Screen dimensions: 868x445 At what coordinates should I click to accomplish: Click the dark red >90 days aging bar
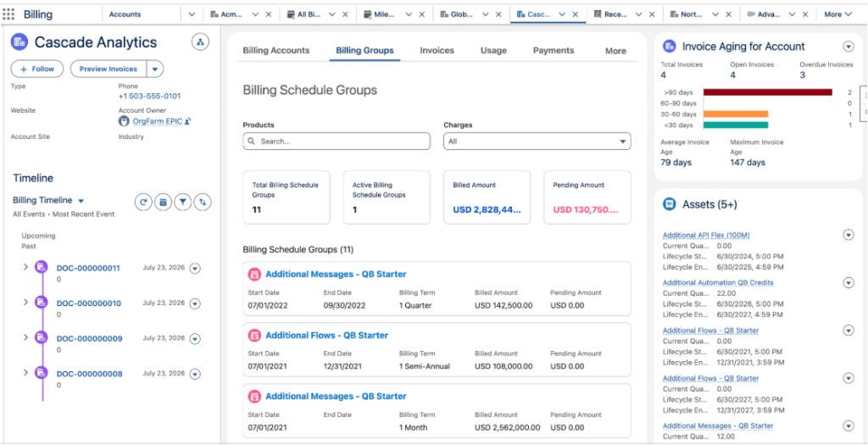tap(768, 92)
